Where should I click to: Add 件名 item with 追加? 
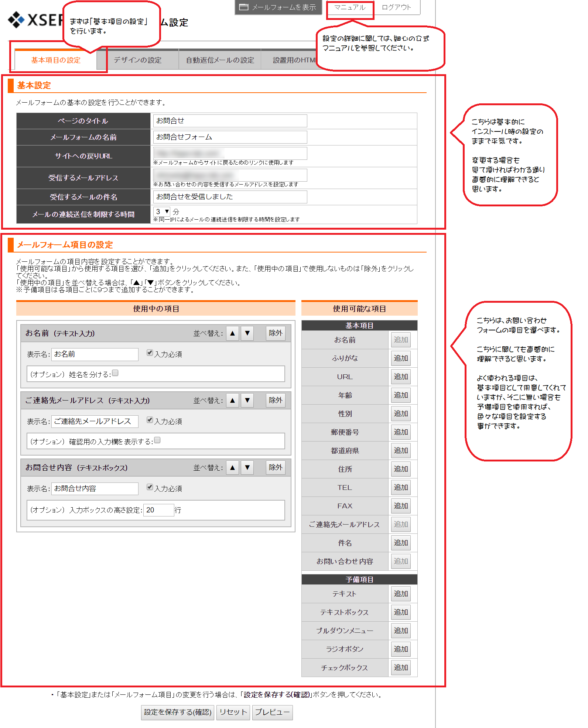pos(401,543)
